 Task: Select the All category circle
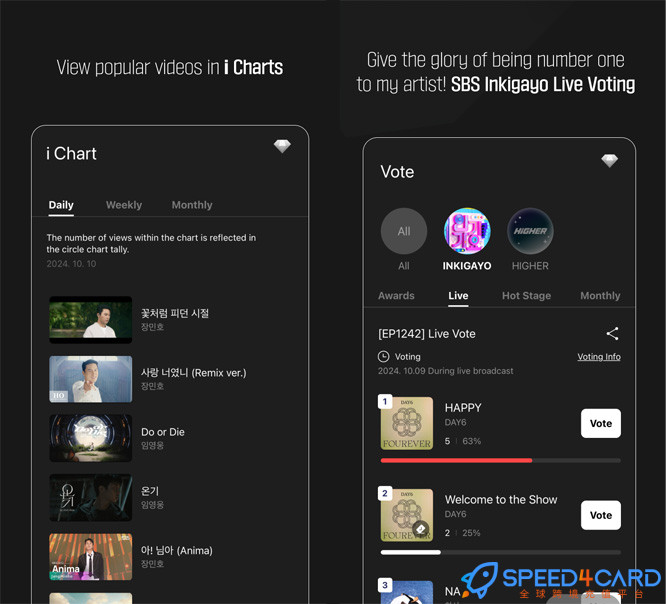pyautogui.click(x=404, y=231)
